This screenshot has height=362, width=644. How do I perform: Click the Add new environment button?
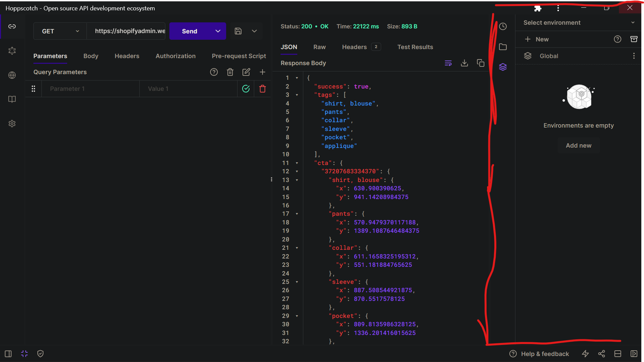578,145
